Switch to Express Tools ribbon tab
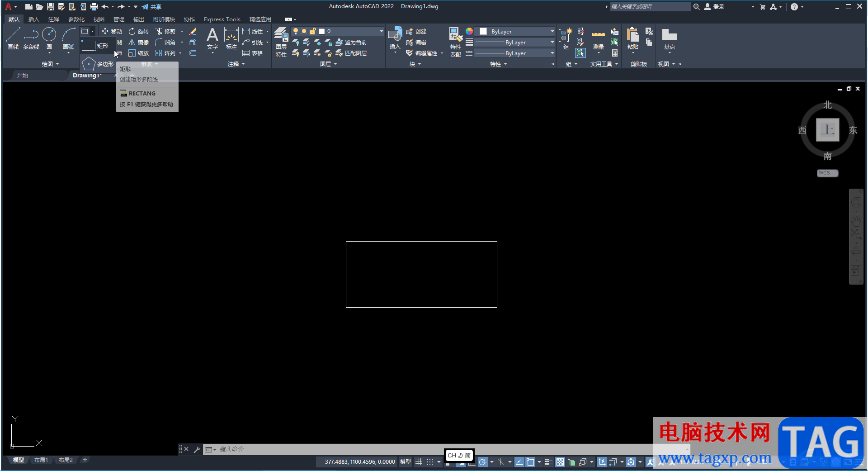 [222, 19]
